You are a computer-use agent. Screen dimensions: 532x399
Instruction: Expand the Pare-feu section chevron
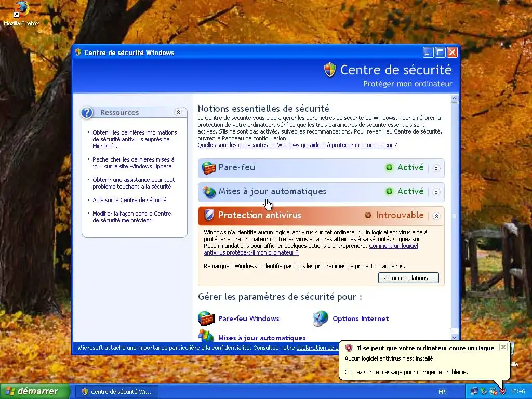(x=436, y=168)
